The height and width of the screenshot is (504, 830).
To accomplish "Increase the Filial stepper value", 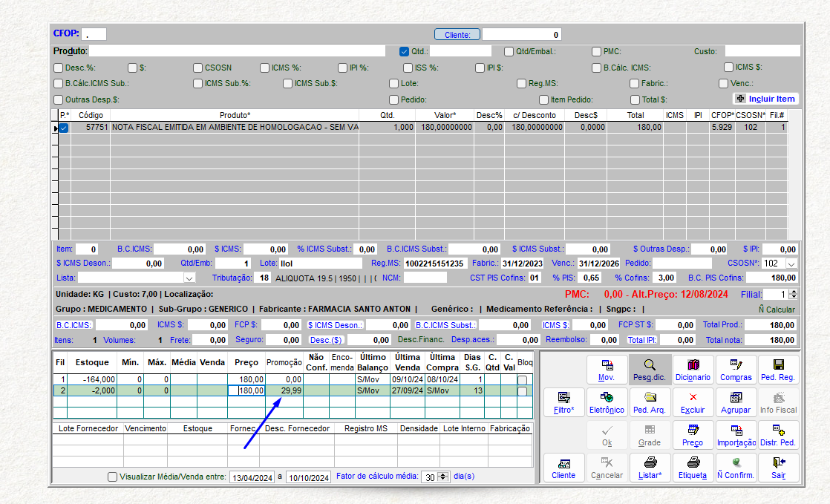I will (793, 292).
